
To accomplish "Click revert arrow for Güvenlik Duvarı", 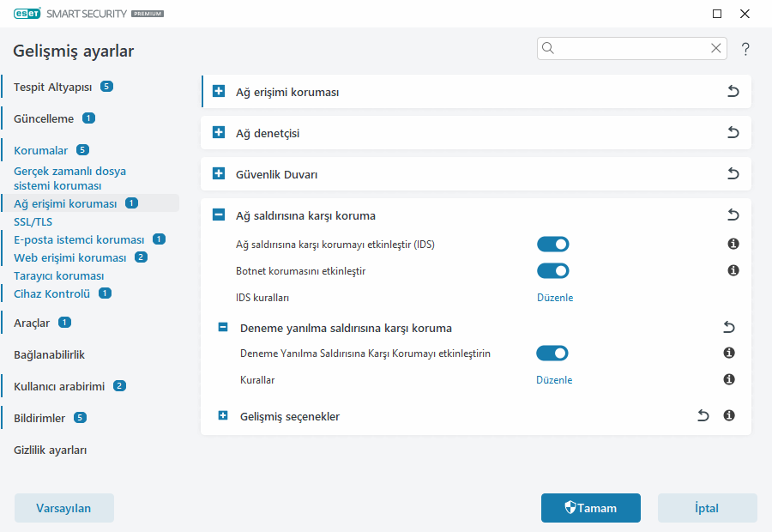I will [x=733, y=174].
